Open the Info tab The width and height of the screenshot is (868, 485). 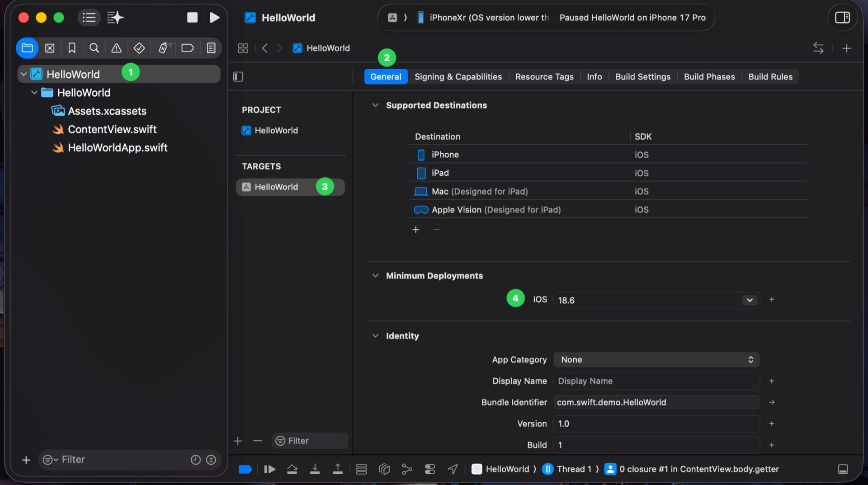594,77
